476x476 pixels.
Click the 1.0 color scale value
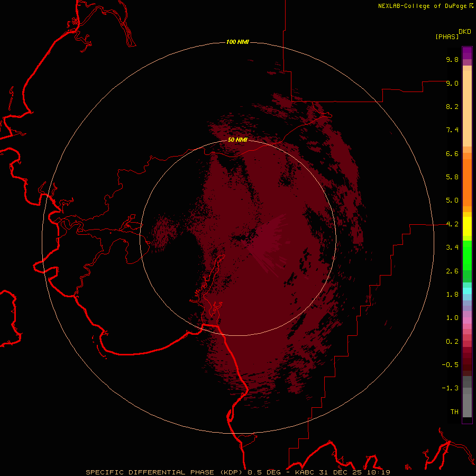click(x=452, y=318)
